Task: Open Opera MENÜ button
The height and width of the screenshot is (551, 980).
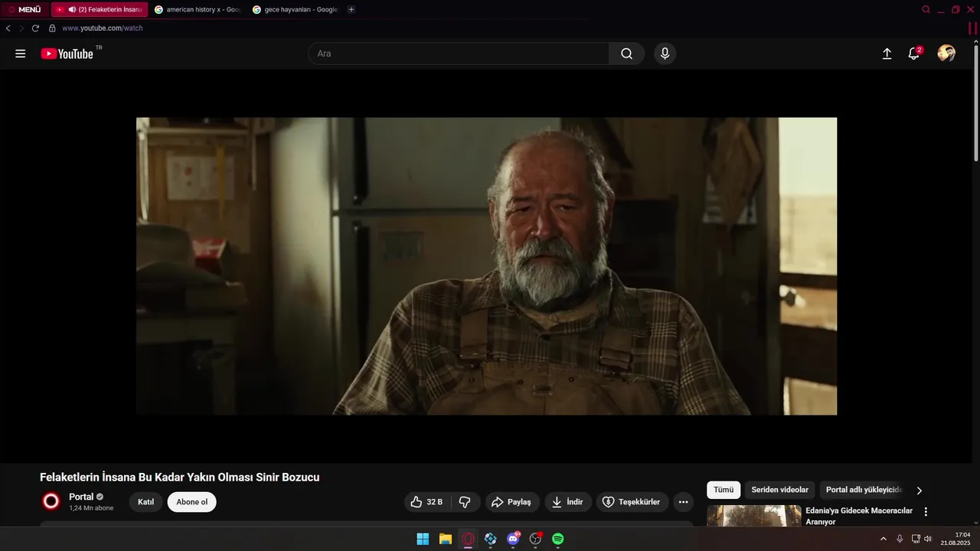Action: click(x=24, y=9)
